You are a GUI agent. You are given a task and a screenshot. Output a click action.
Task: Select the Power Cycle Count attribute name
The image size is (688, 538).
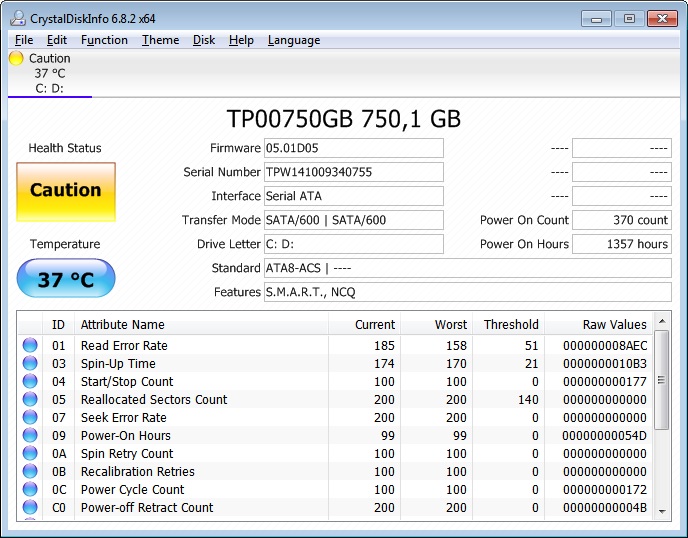pyautogui.click(x=133, y=489)
